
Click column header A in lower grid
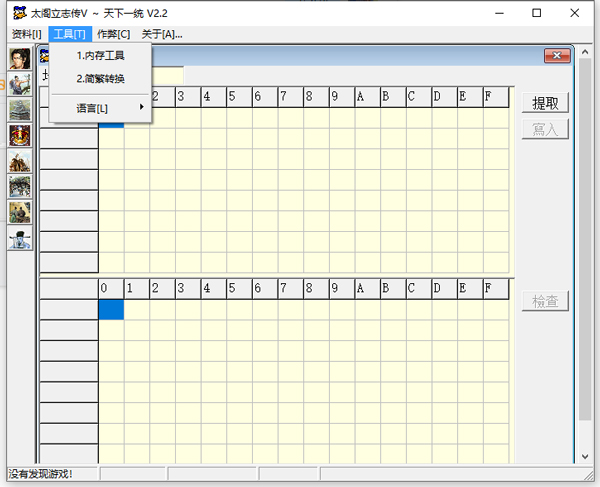(368, 289)
